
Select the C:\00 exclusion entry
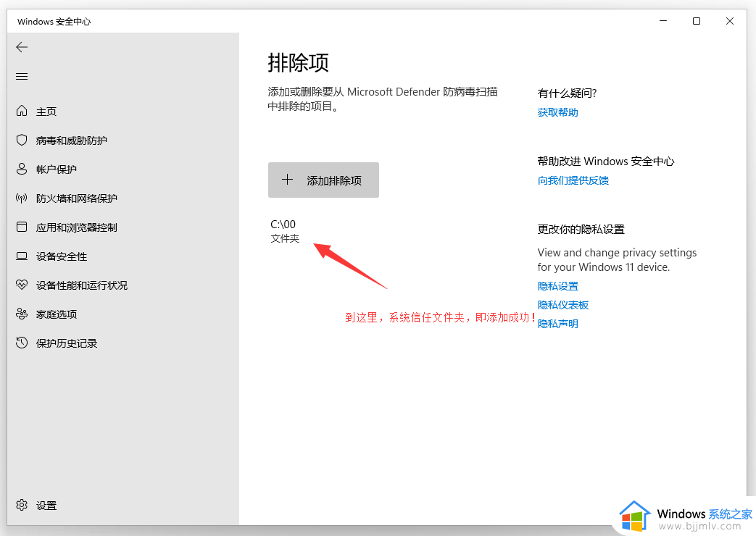pos(284,231)
